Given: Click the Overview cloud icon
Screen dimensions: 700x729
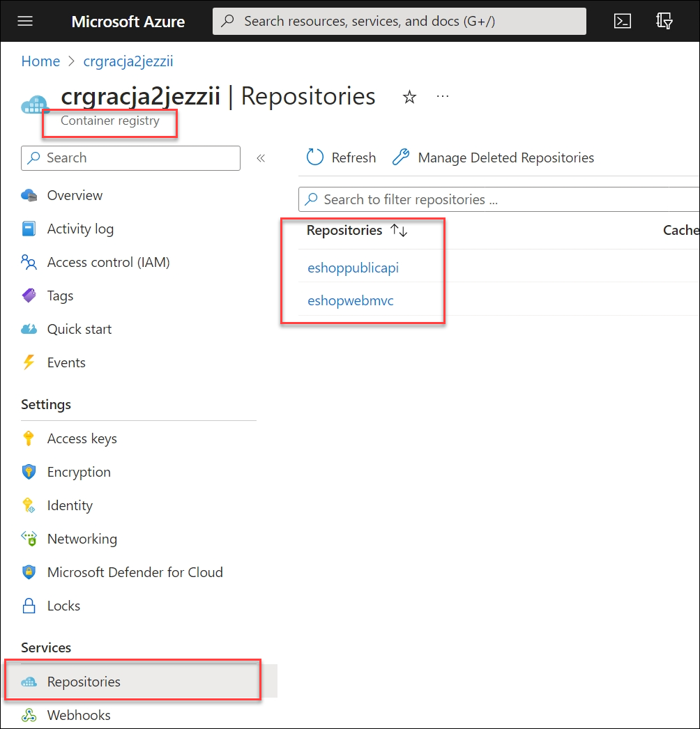Looking at the screenshot, I should click(x=29, y=196).
